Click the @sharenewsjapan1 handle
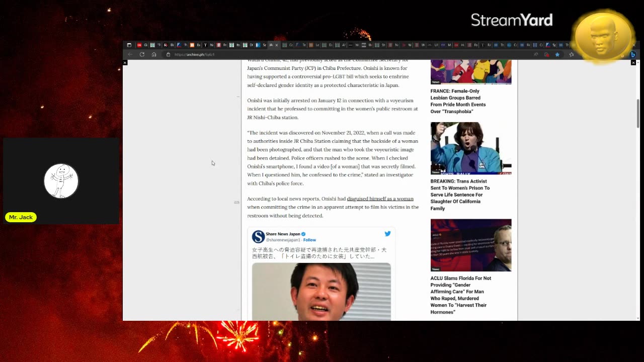The image size is (644, 362). click(283, 240)
